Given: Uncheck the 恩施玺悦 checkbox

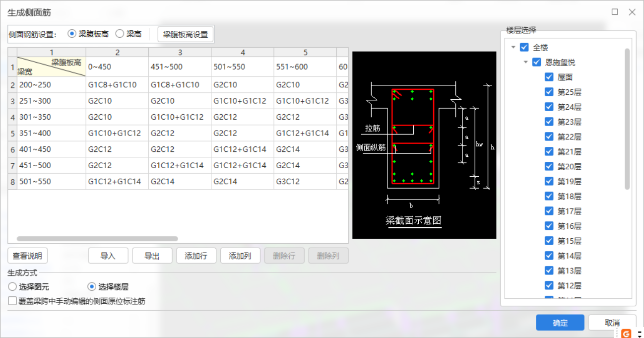Looking at the screenshot, I should click(536, 63).
